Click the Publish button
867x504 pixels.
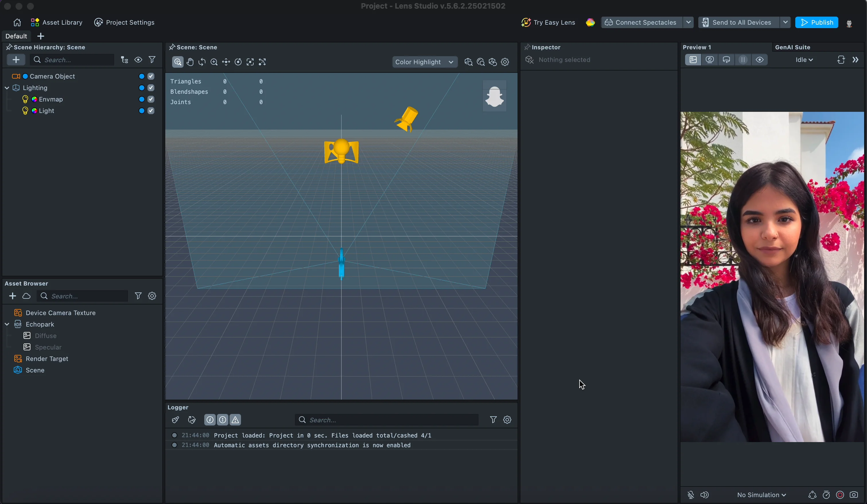817,22
